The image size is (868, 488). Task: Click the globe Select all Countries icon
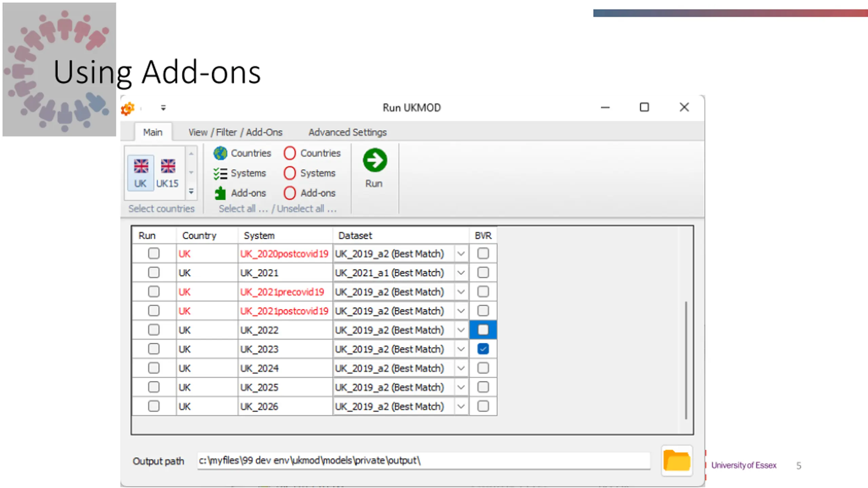point(220,153)
